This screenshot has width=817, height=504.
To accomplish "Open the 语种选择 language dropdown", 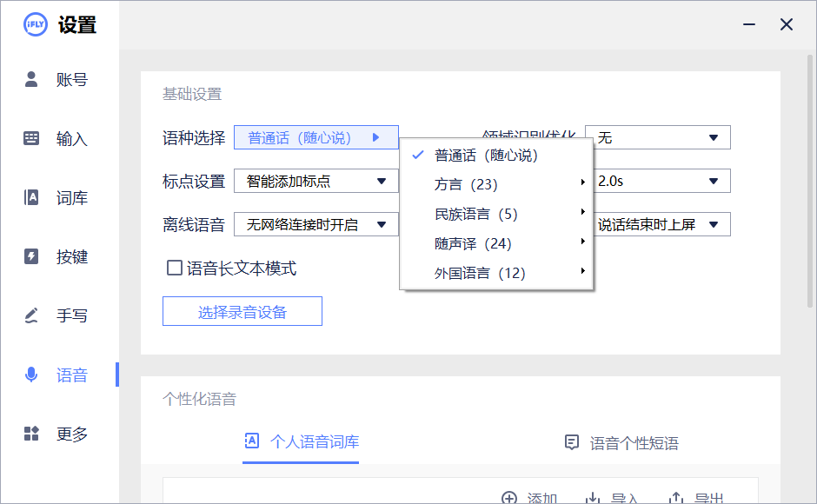I will point(316,137).
